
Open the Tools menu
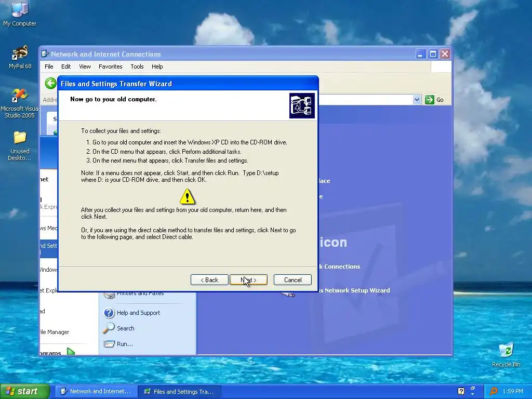tap(137, 66)
